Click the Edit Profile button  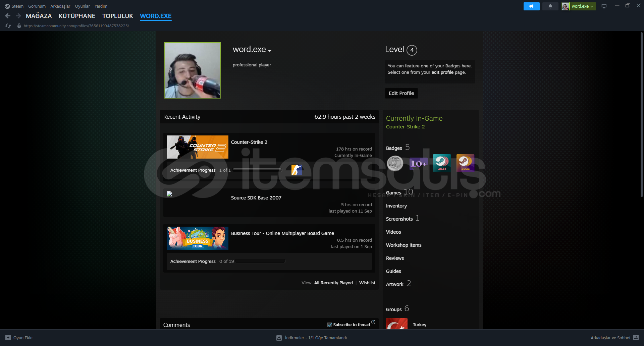401,93
